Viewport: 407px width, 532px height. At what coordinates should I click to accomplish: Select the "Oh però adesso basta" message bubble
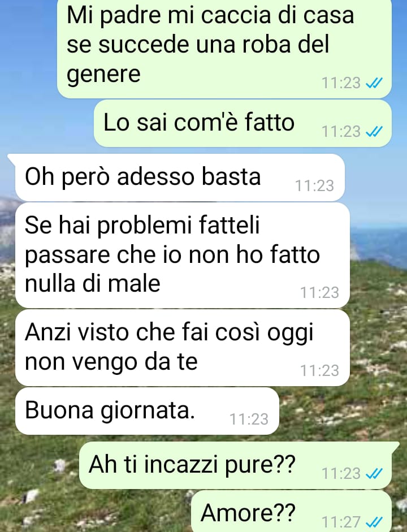pyautogui.click(x=180, y=178)
